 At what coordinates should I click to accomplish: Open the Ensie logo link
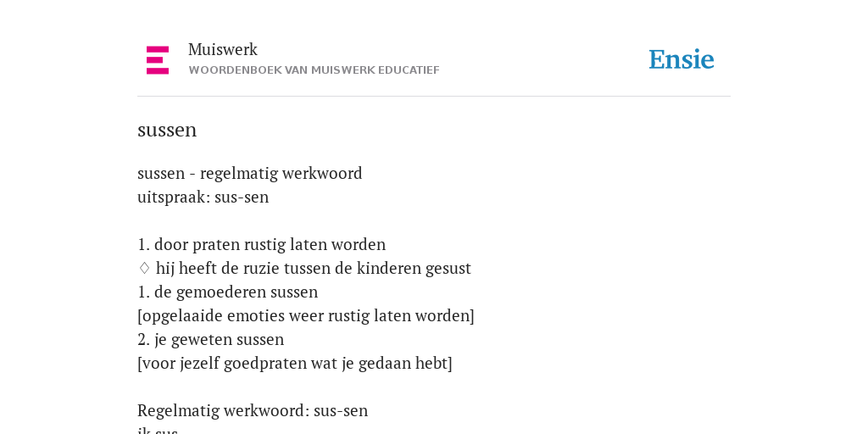[x=682, y=59]
